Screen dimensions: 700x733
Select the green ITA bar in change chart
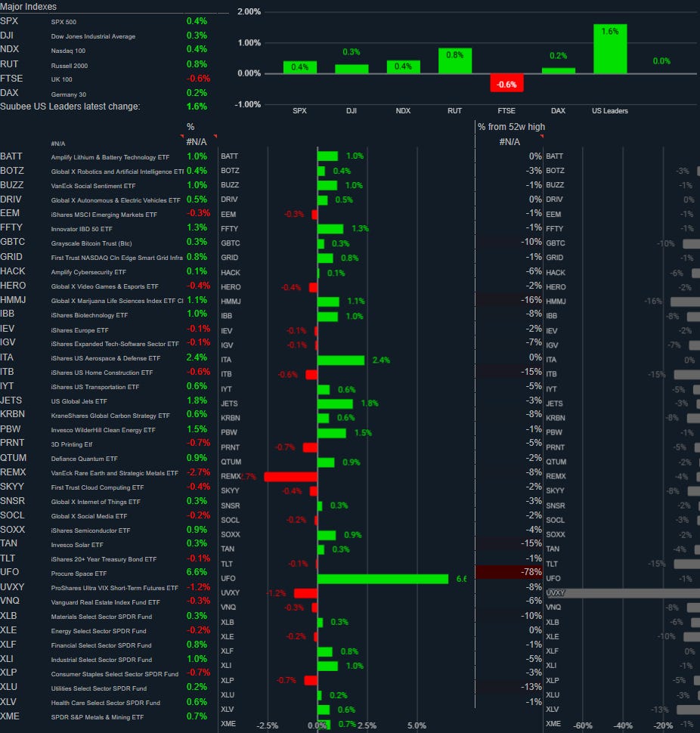341,360
